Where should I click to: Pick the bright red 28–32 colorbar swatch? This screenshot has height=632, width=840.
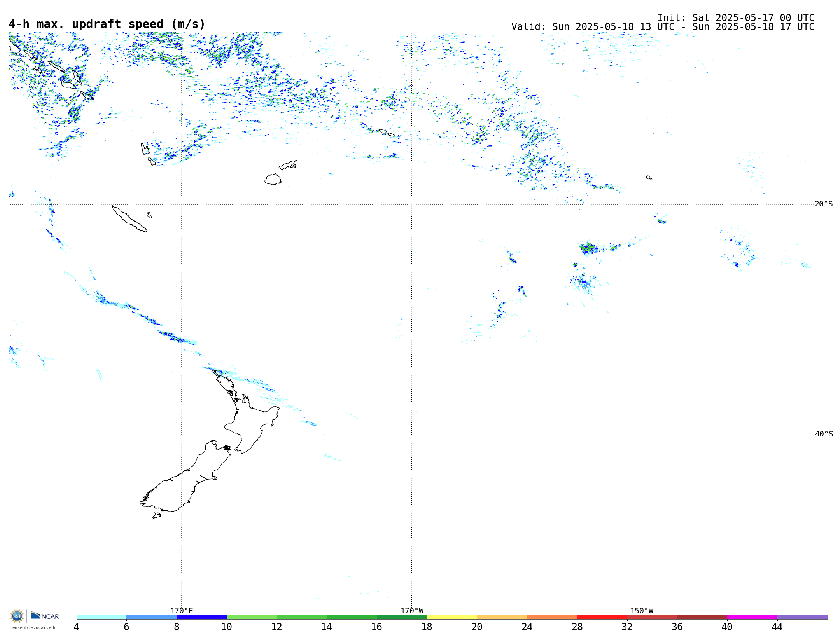[x=602, y=617]
